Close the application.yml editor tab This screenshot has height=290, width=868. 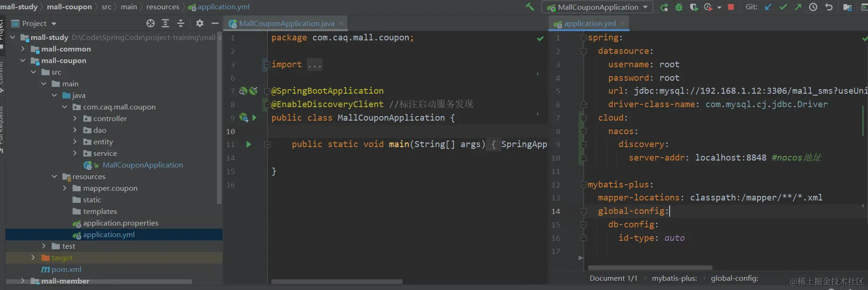coord(623,23)
